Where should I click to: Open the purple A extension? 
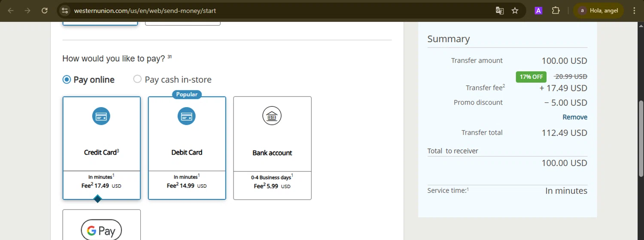(538, 11)
